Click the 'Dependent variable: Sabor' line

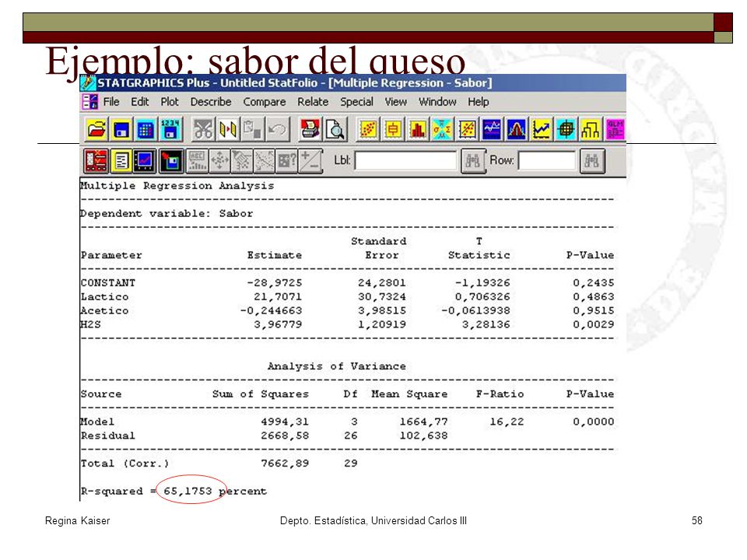pos(167,213)
